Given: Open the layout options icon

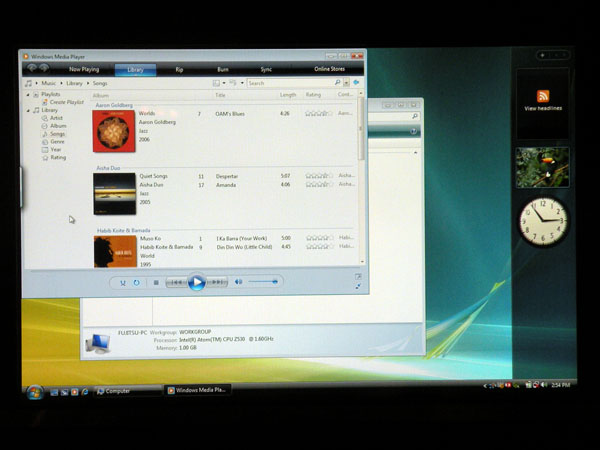Looking at the screenshot, I should [x=216, y=83].
